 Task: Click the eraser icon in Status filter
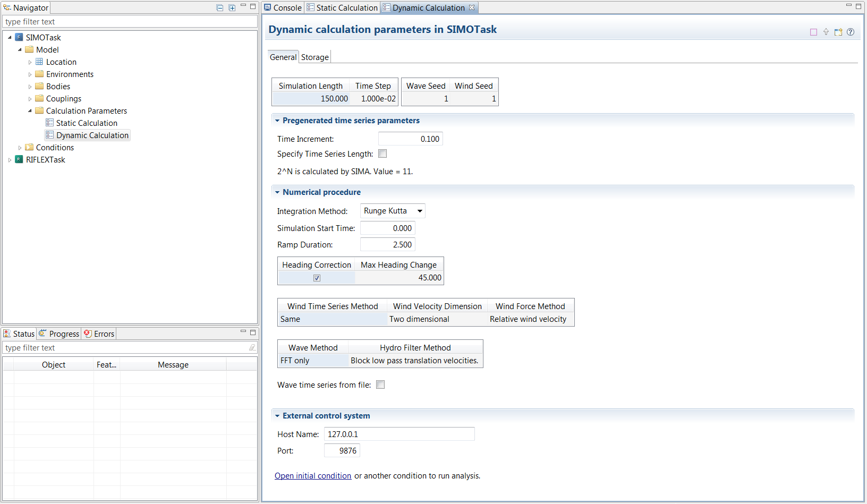pyautogui.click(x=252, y=347)
